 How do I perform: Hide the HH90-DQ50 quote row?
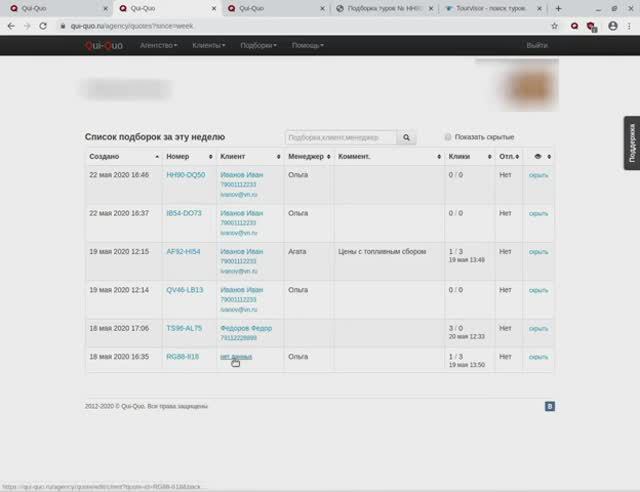(x=538, y=175)
